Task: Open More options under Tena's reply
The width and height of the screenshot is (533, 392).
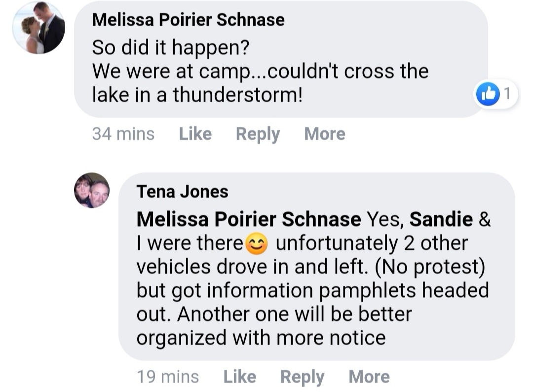Action: point(369,377)
